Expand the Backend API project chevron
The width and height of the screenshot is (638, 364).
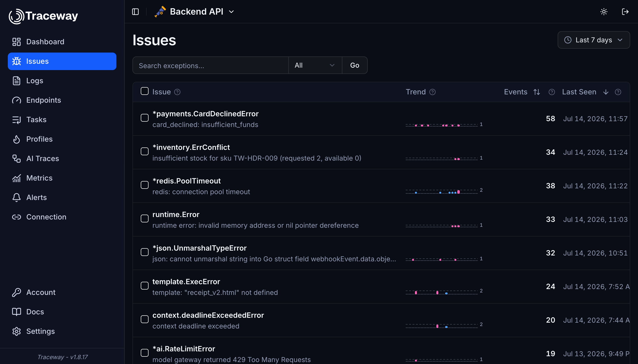231,12
